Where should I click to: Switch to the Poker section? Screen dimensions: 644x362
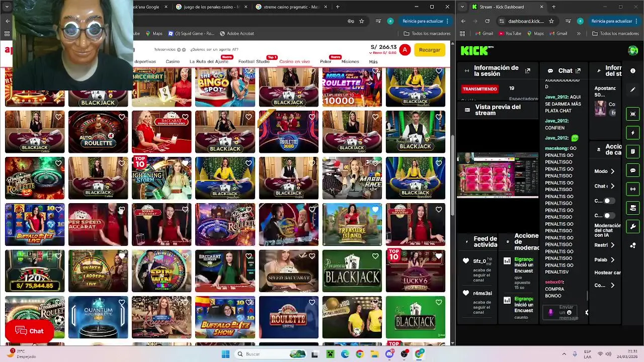[326, 61]
